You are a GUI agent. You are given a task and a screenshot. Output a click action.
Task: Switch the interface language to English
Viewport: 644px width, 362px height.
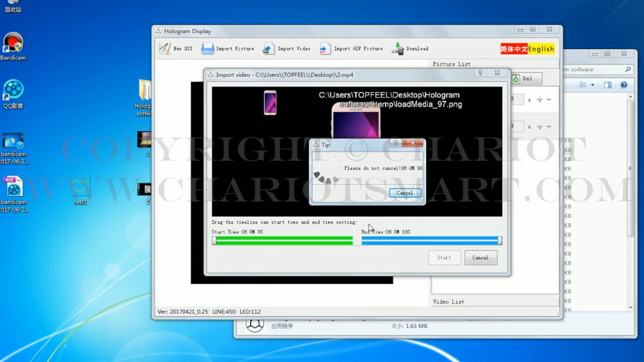pyautogui.click(x=541, y=49)
